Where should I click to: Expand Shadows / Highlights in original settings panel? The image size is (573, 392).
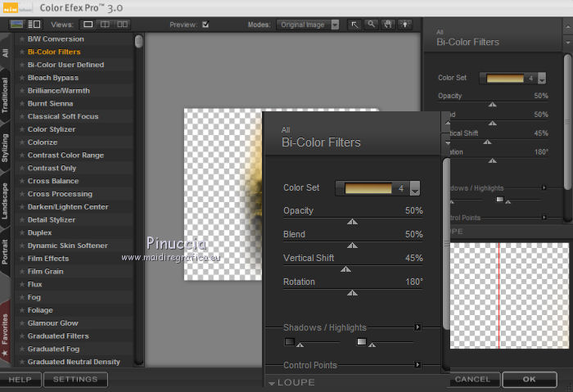544,187
